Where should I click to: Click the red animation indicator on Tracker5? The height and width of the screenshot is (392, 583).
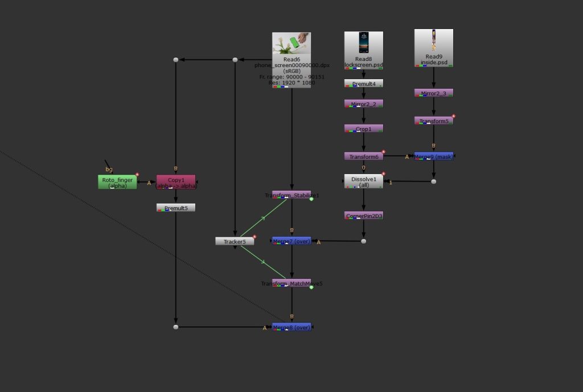pos(254,237)
